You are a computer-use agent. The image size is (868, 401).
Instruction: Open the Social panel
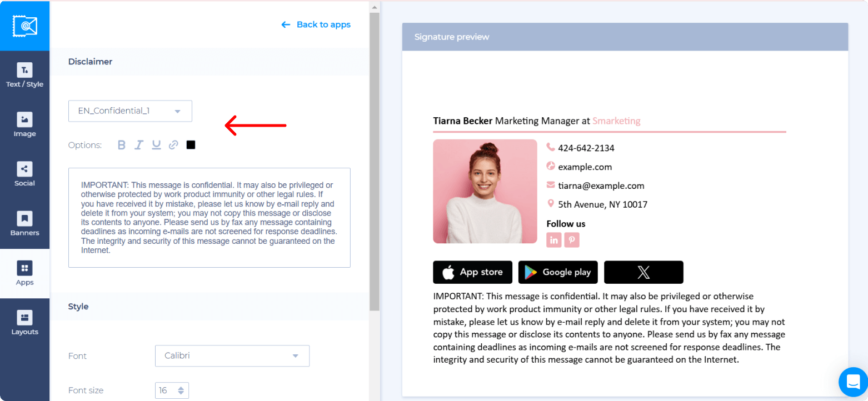24,174
